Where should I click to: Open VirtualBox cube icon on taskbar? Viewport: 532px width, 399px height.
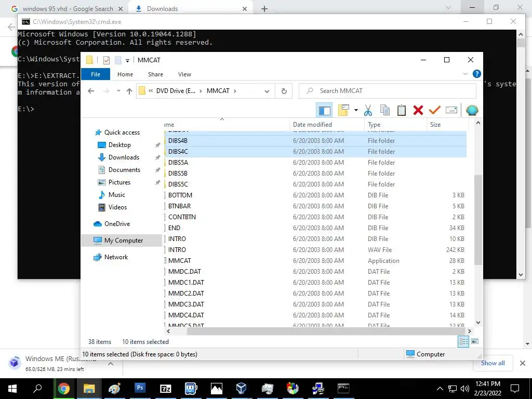point(241,389)
